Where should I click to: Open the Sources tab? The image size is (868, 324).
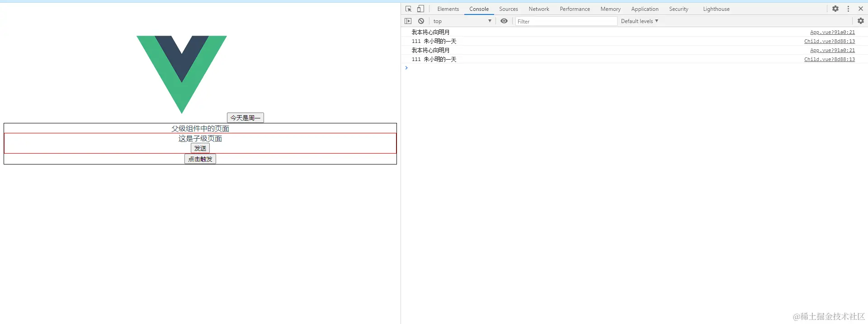click(509, 9)
